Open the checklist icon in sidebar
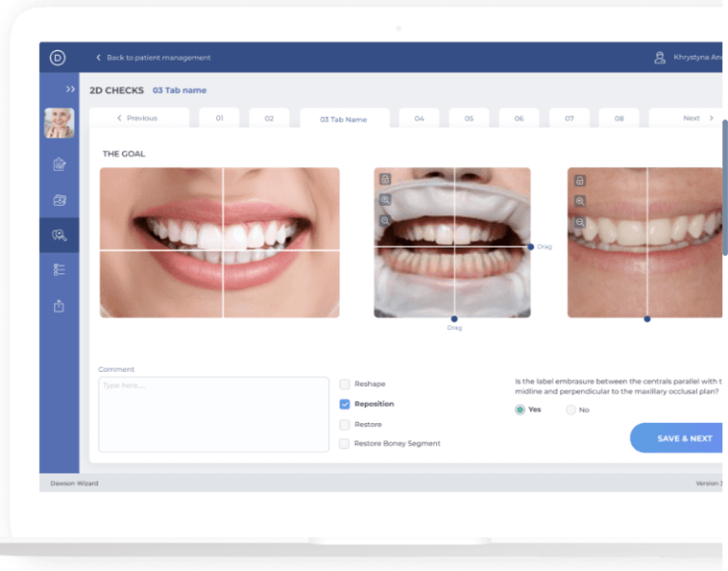Screen dimensions: 728x571 (x=59, y=270)
